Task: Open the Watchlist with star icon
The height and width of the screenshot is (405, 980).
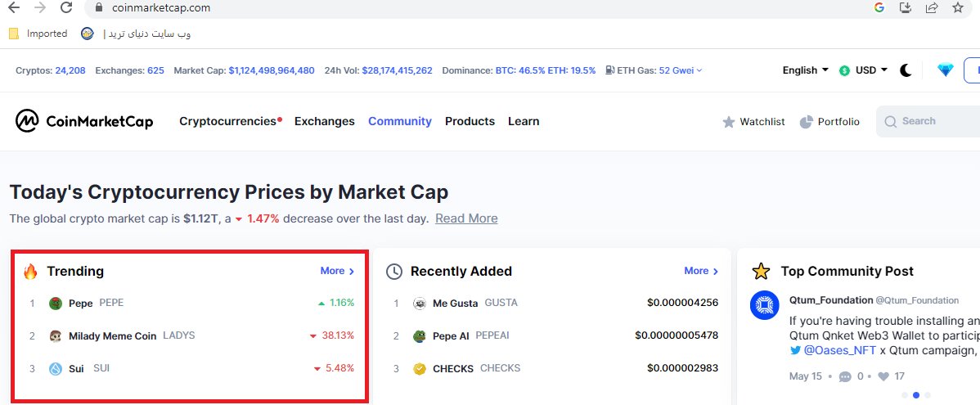Action: coord(753,122)
